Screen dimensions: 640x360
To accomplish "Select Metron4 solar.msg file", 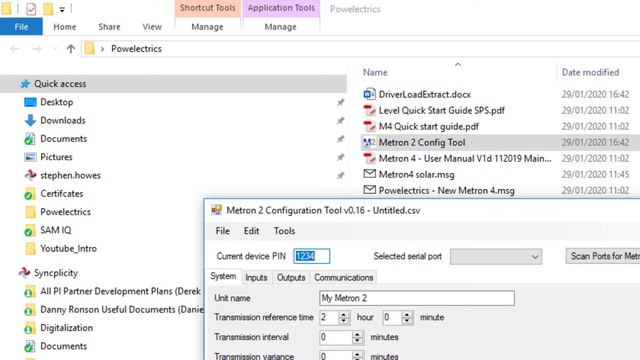I will 416,175.
